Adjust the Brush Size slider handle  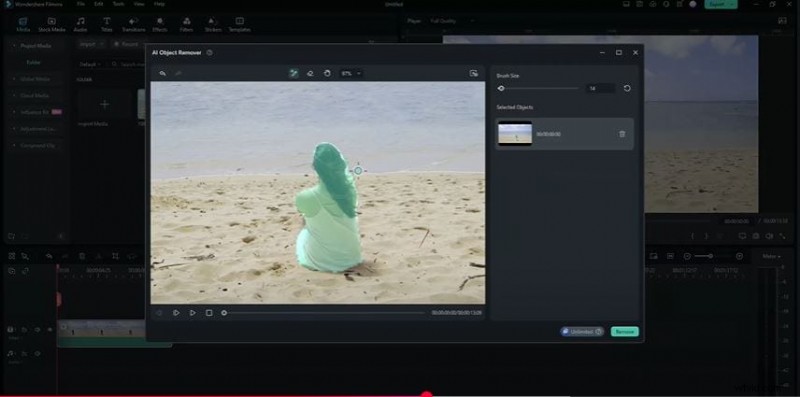[x=501, y=88]
